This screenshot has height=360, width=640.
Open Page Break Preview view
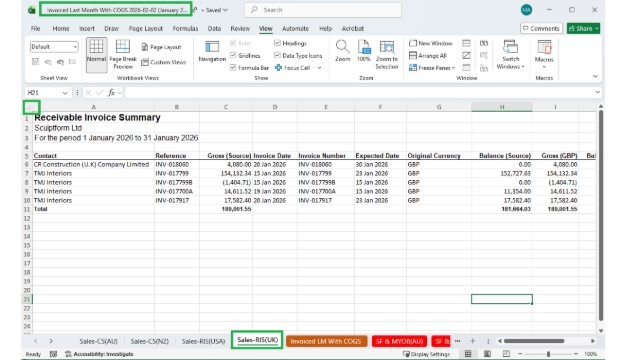point(123,55)
